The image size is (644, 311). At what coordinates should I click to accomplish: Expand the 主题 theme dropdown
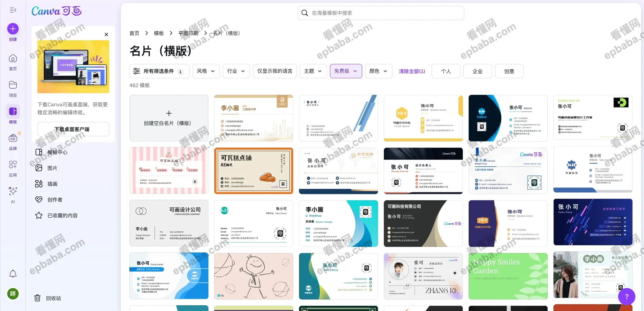[313, 71]
